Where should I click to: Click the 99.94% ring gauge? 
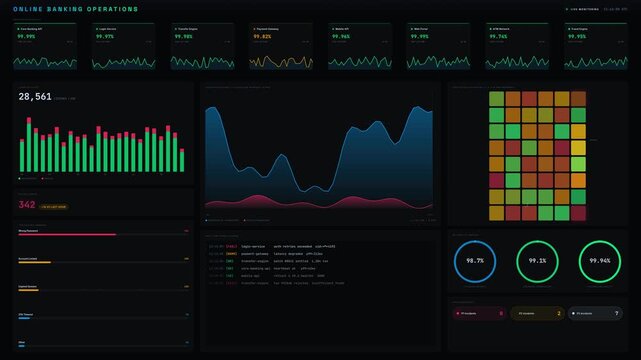tap(600, 262)
